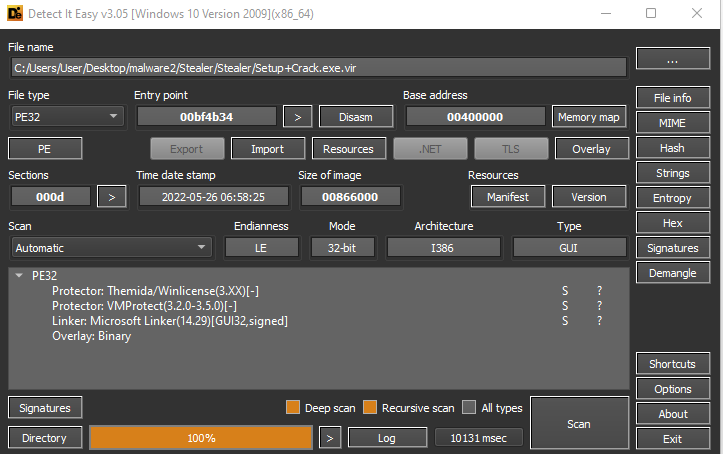
Task: Close the Detect It Easy window
Action: (x=697, y=13)
